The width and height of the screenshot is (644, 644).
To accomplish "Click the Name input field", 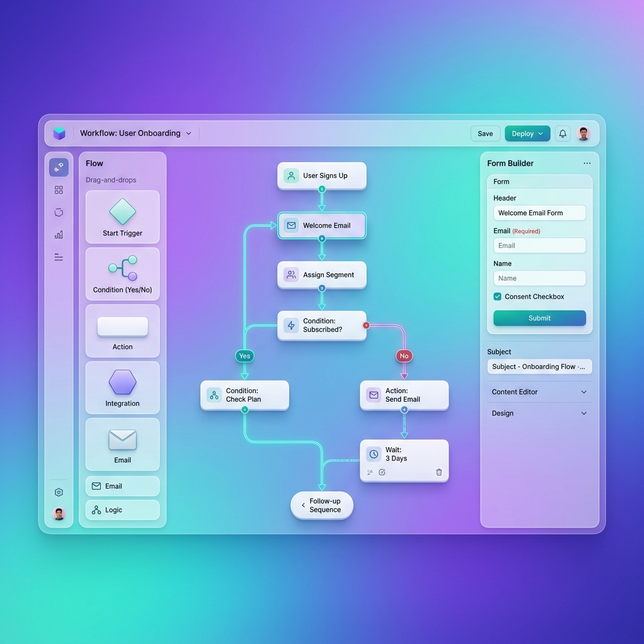I will (x=539, y=278).
